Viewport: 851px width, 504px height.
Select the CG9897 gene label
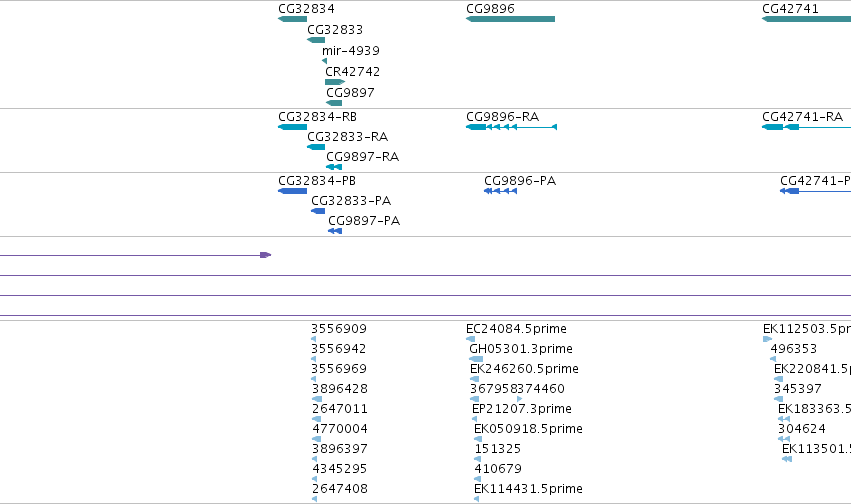[350, 93]
